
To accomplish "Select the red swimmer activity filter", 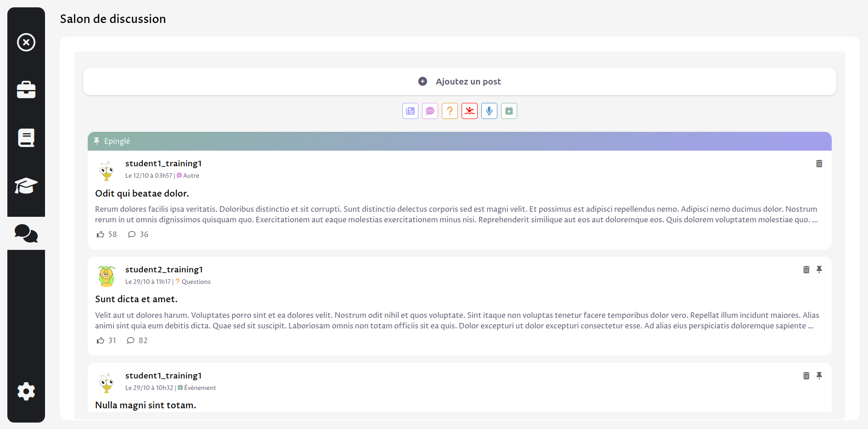I will click(469, 111).
